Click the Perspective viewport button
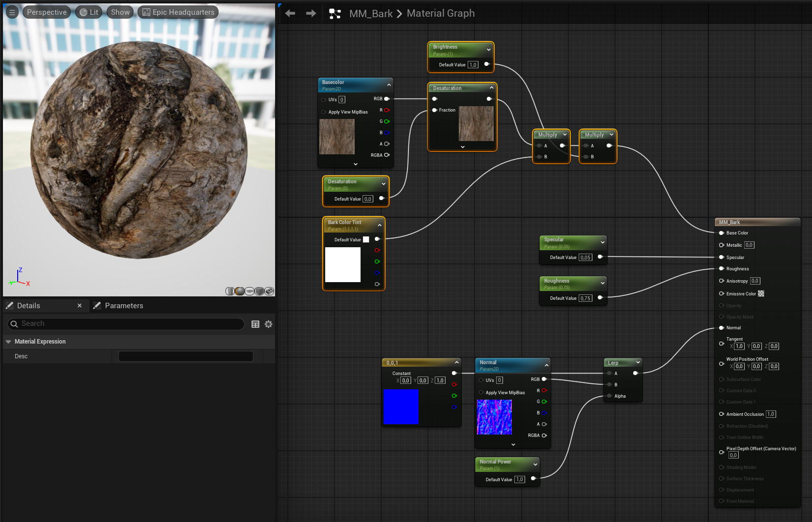812x522 pixels. point(47,12)
